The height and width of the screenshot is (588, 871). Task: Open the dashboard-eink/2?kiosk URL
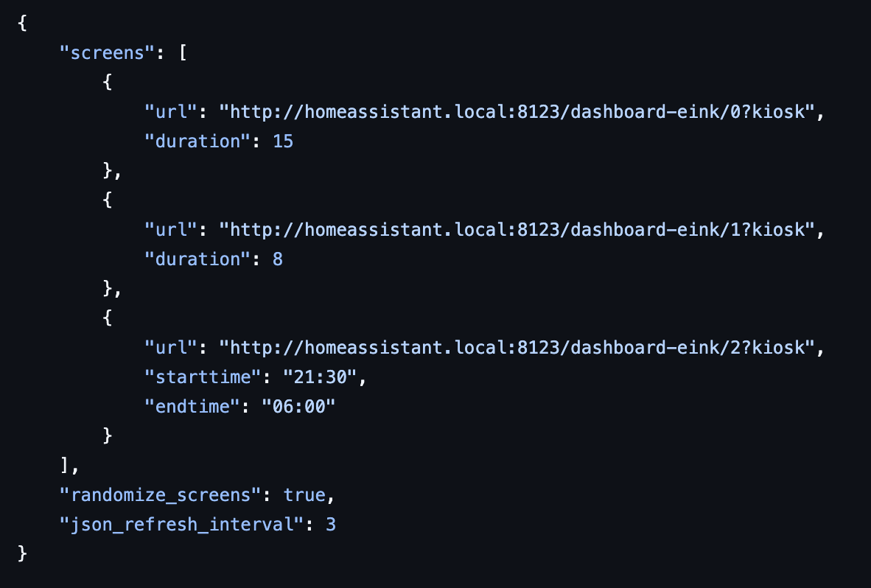[519, 347]
